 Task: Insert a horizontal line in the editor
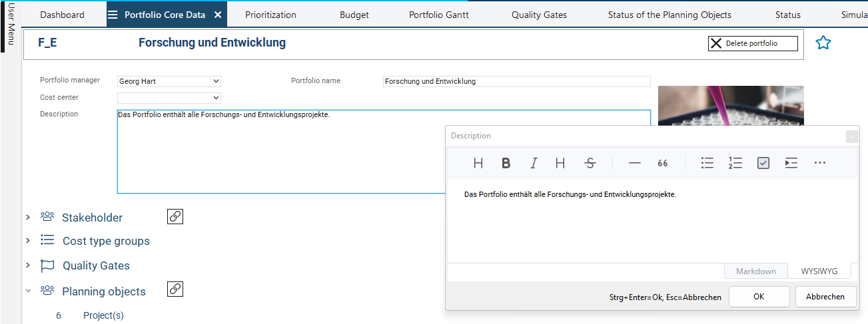tap(634, 163)
